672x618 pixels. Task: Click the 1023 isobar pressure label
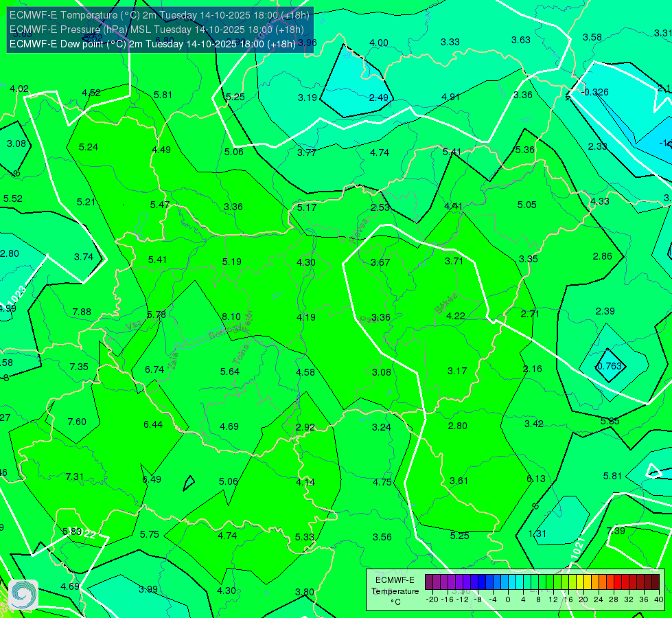17,295
